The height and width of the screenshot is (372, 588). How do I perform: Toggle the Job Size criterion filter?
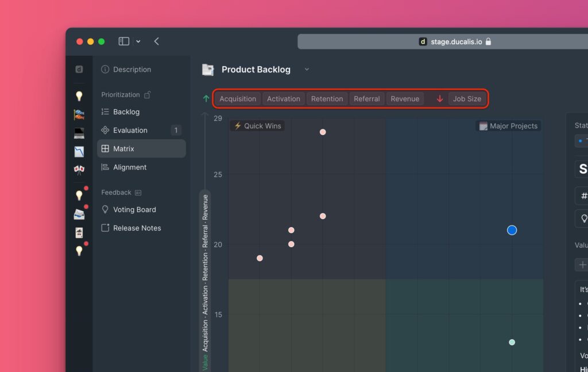[x=467, y=99]
